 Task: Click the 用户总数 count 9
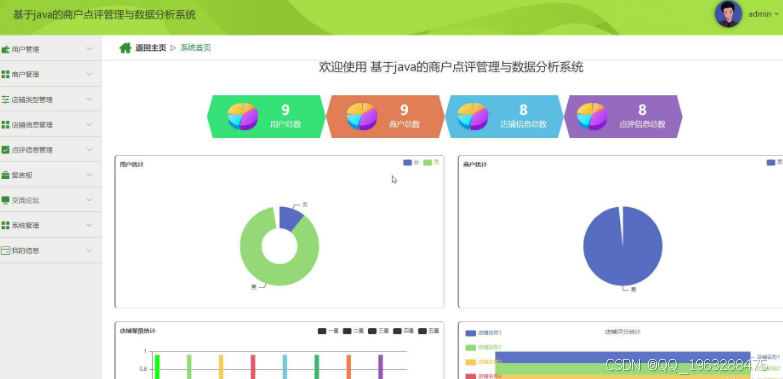pyautogui.click(x=286, y=110)
